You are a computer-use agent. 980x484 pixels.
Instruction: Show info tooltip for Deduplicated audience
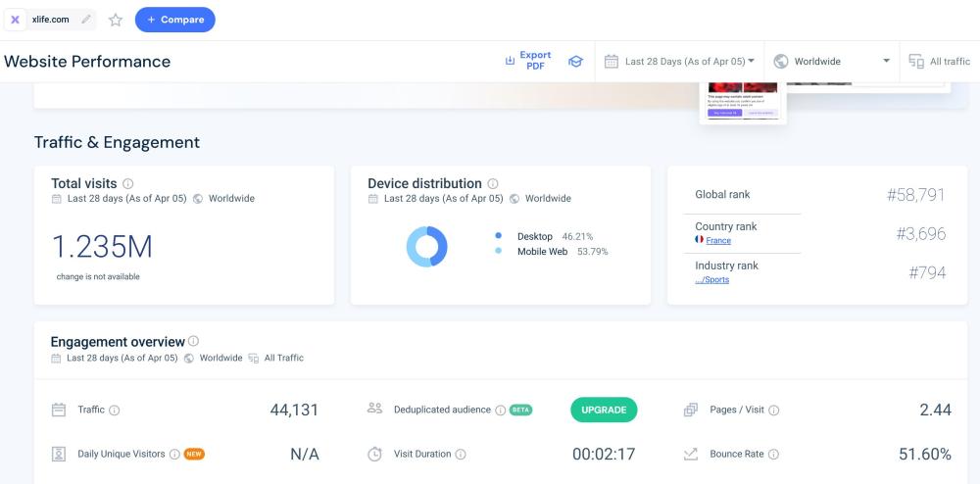[500, 411]
